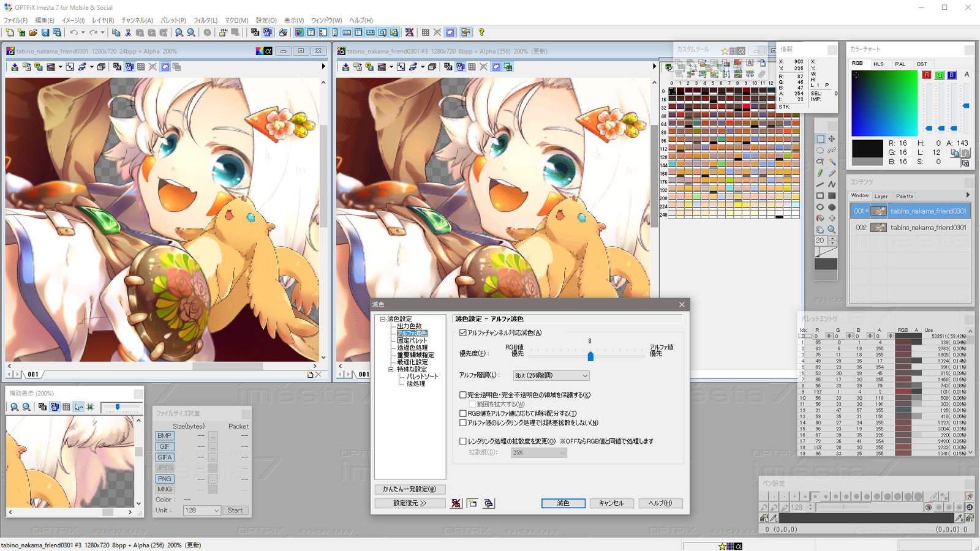Click the Cut (scissors) toolbar icon
Image resolution: width=980 pixels, height=551 pixels.
click(x=128, y=32)
